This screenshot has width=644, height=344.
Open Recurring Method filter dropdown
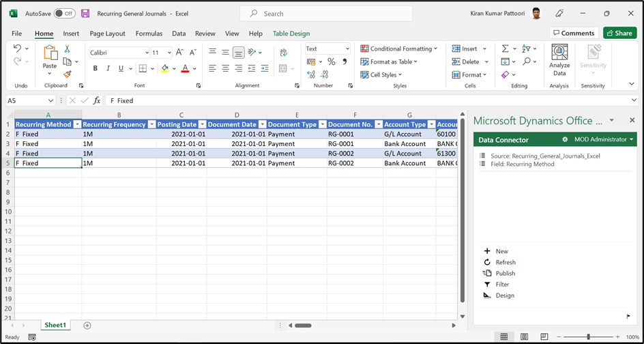77,124
